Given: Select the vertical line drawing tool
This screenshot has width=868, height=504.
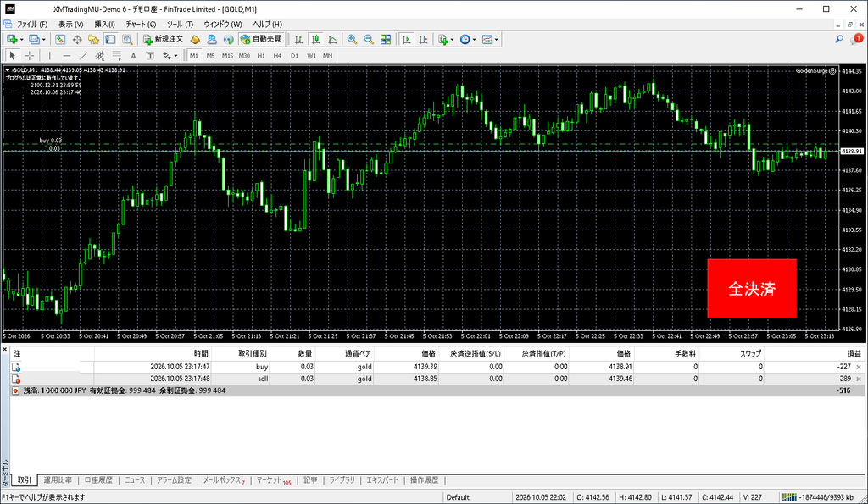Looking at the screenshot, I should point(50,55).
